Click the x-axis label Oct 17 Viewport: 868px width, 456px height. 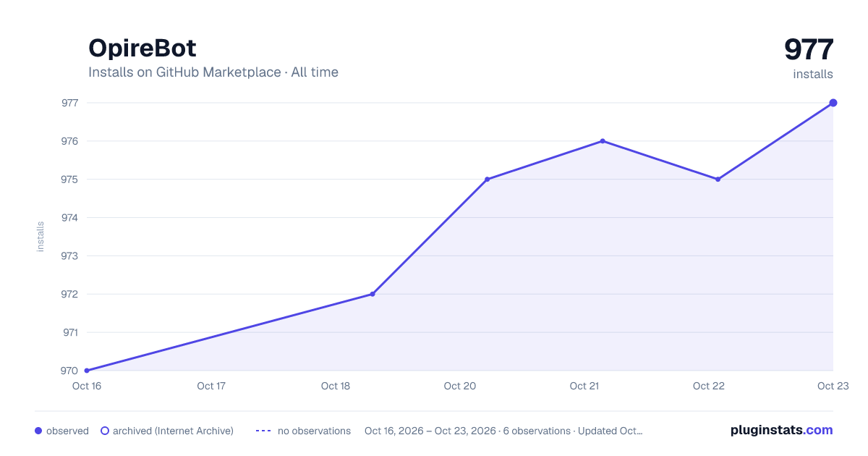(211, 386)
